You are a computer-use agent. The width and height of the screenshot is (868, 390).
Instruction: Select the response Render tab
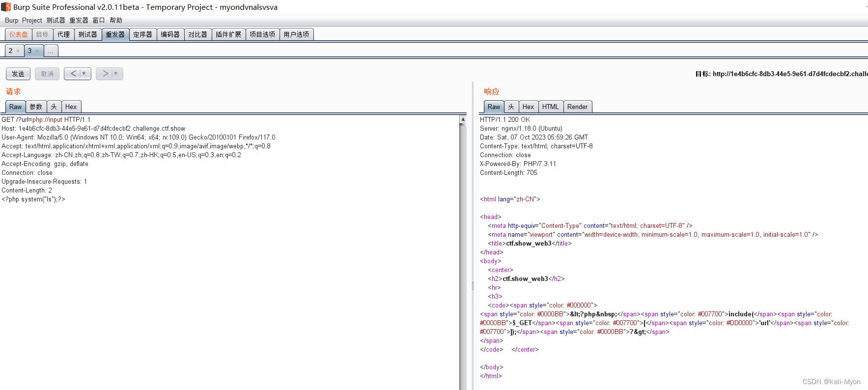[x=578, y=107]
